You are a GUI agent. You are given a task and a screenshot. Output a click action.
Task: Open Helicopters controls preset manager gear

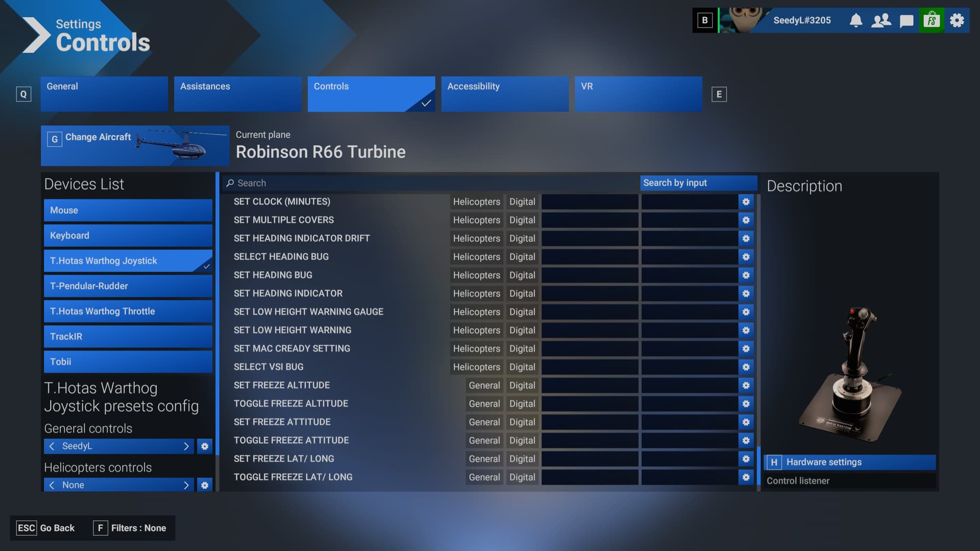pos(205,485)
